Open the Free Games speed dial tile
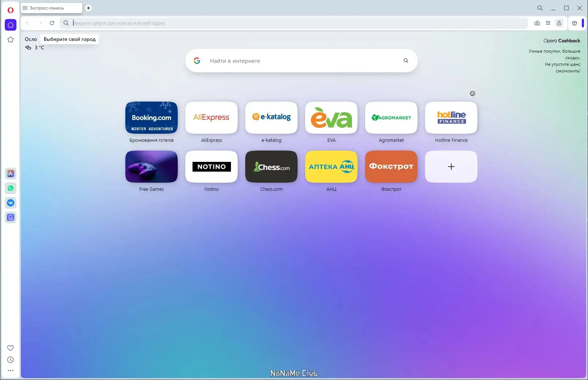Image resolution: width=588 pixels, height=380 pixels. tap(152, 167)
